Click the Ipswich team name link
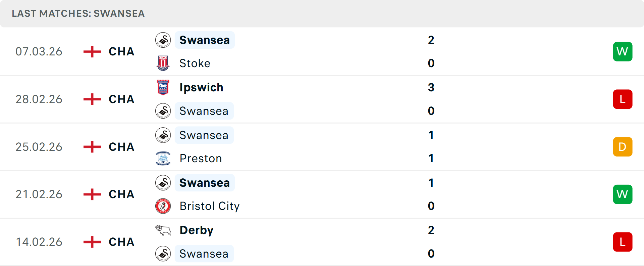The image size is (644, 266). coord(201,87)
